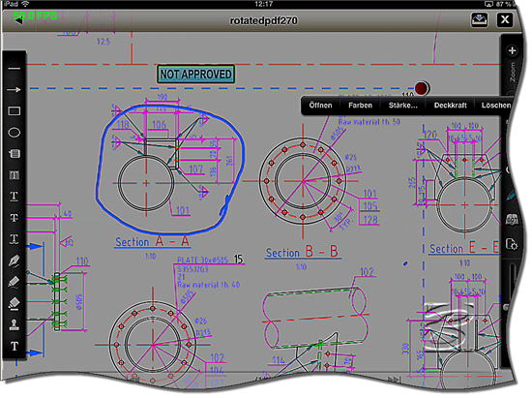
Task: Tap the inserted text annotation 15
Action: (238, 260)
